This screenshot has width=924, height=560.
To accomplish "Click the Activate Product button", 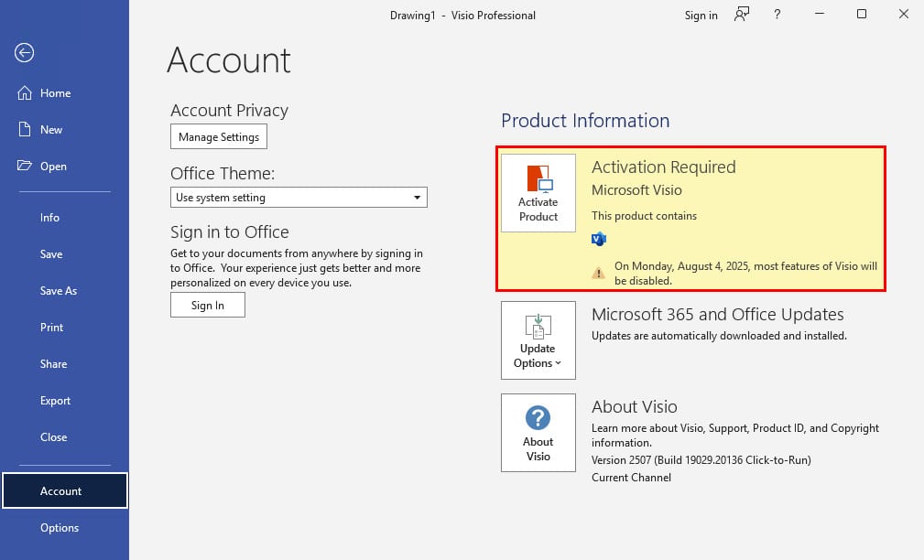I will point(538,193).
